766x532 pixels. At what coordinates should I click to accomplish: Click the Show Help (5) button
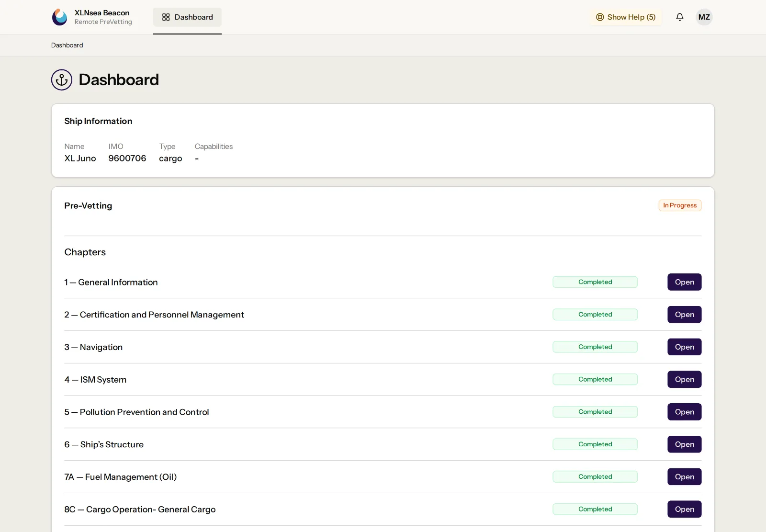tap(626, 17)
